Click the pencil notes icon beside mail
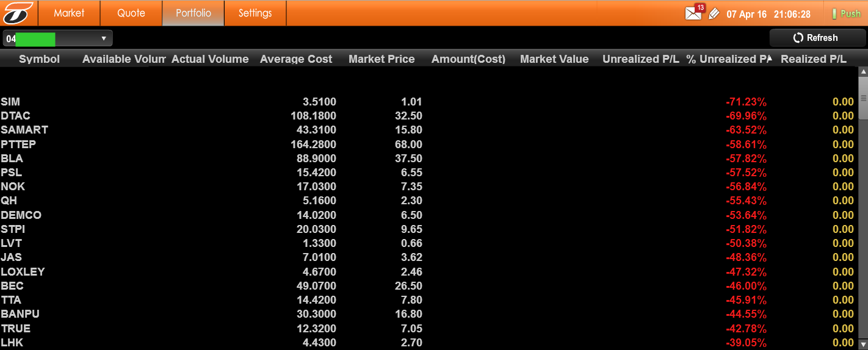Screen dimensions: 868x350 point(714,13)
